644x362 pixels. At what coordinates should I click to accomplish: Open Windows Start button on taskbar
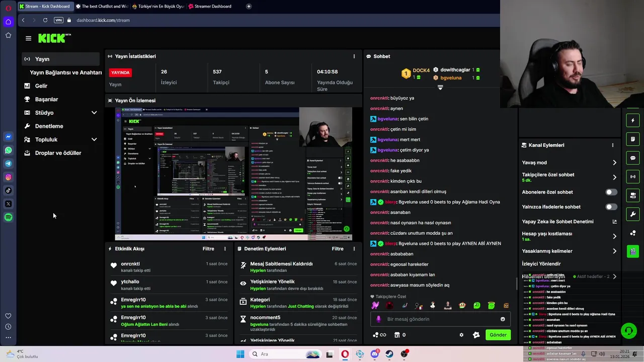(x=240, y=354)
